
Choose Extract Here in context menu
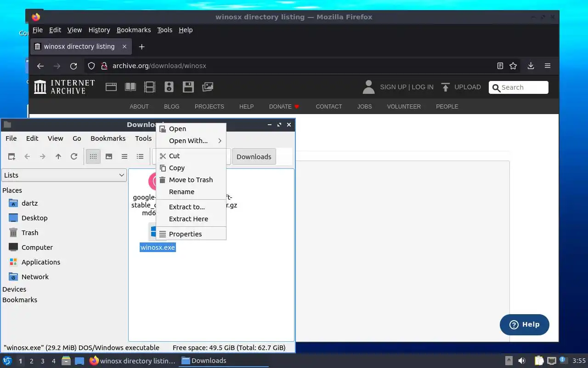point(191,219)
